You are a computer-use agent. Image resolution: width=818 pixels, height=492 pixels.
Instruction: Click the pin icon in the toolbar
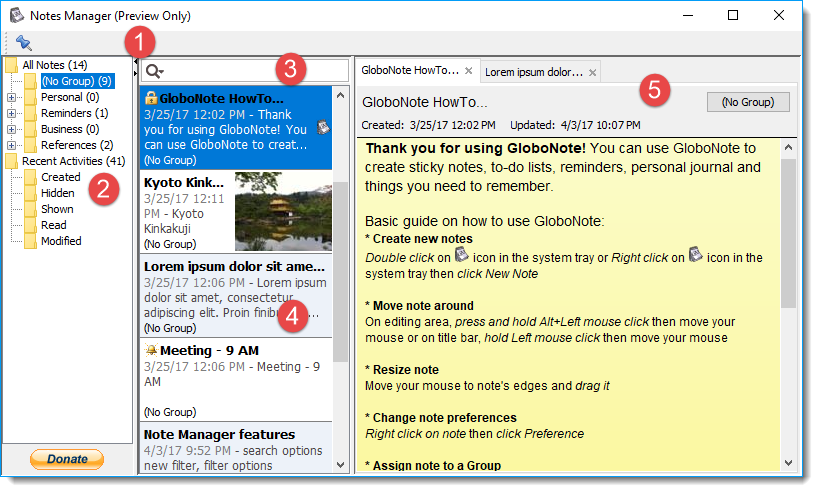pyautogui.click(x=23, y=42)
